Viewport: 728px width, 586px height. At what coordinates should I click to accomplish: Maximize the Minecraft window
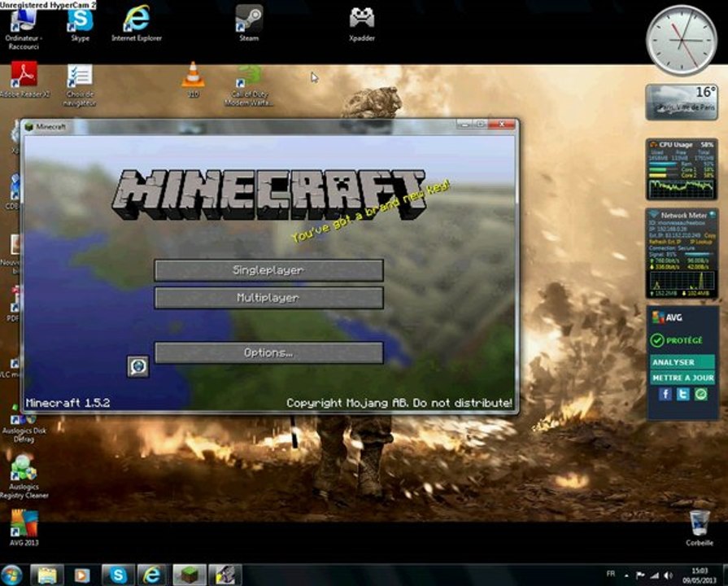click(481, 124)
